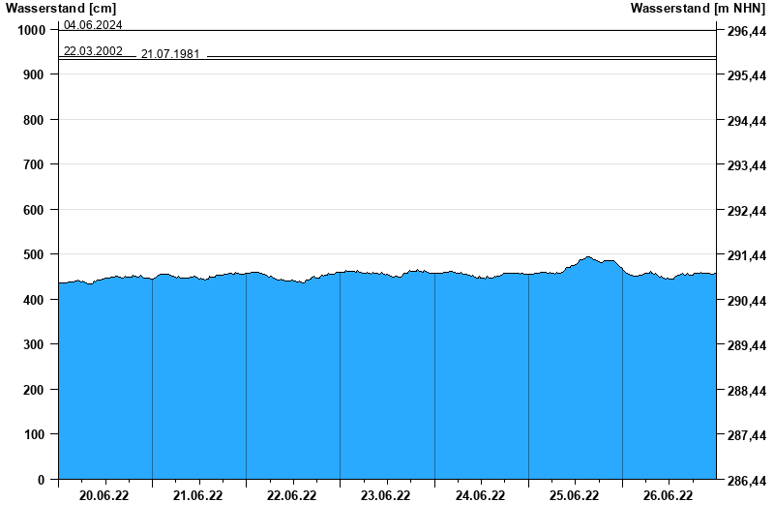Screen dimensions: 774x532
Task: Click the 500 value on left axis
Action: click(32, 254)
